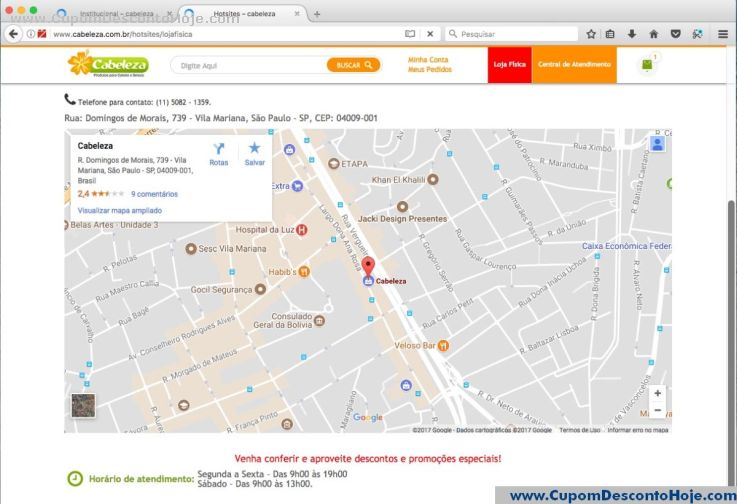
Task: Zoom in the map with plus
Action: tap(658, 393)
